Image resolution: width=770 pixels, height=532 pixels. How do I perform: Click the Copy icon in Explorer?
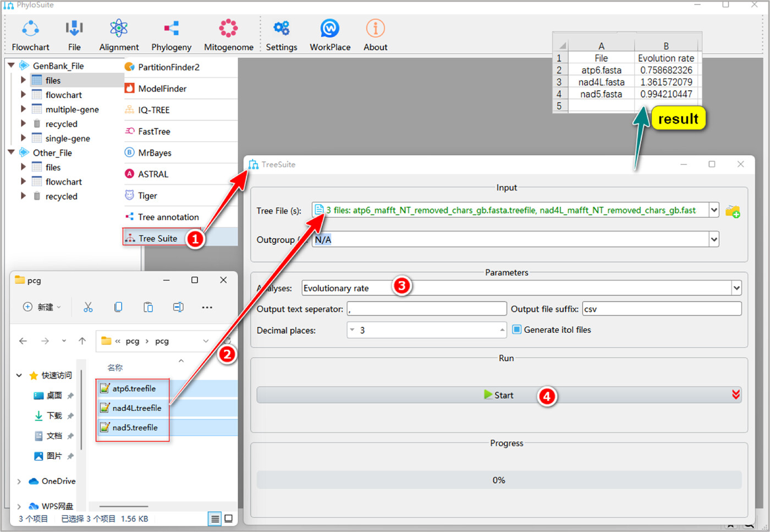(x=118, y=307)
